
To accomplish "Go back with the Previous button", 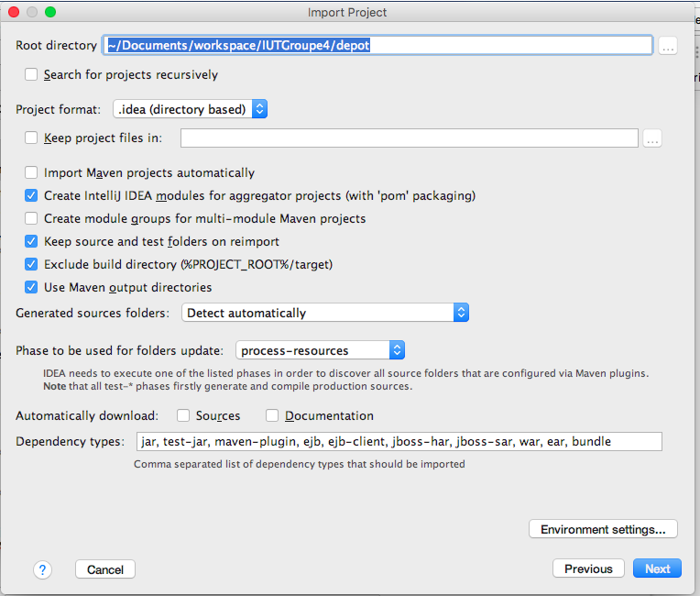I will pos(588,568).
